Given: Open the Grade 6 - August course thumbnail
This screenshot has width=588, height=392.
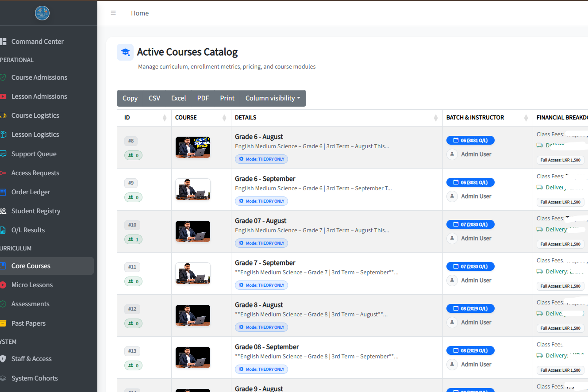Looking at the screenshot, I should click(193, 147).
